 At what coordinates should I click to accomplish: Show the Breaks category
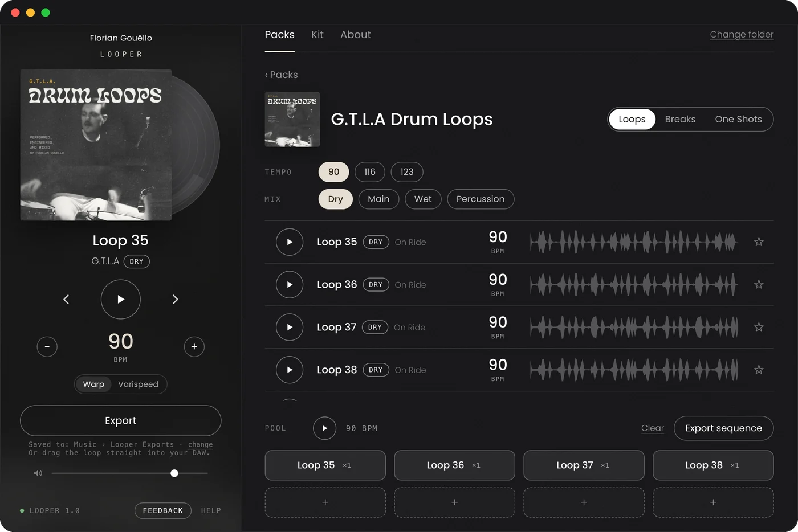pyautogui.click(x=680, y=120)
